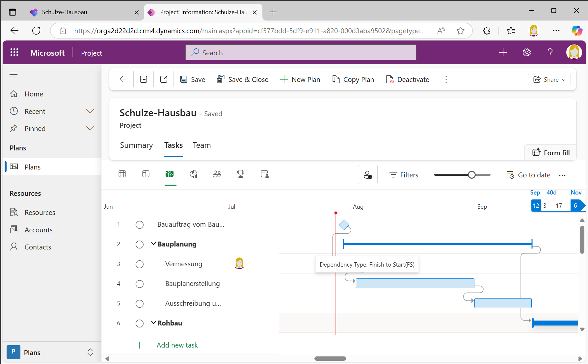Screen dimensions: 588x364
Task: Click the vertical Gantt scrollbar thumb
Action: [x=582, y=240]
